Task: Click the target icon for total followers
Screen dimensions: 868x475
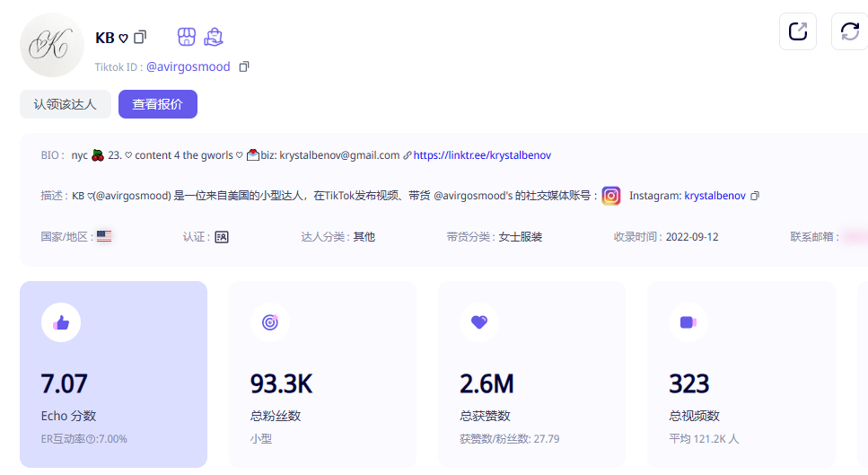Action: (x=270, y=322)
